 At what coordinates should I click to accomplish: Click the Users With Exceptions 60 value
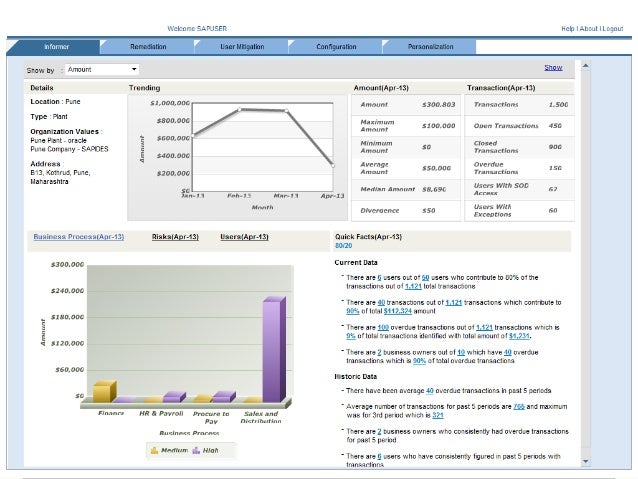coord(553,210)
